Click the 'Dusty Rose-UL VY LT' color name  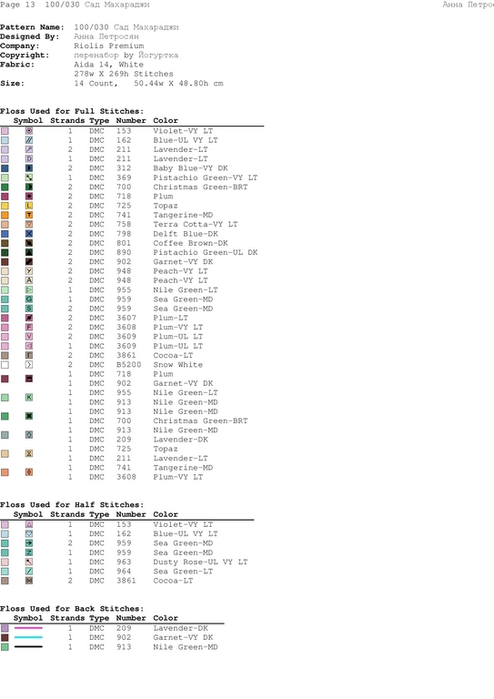(200, 562)
